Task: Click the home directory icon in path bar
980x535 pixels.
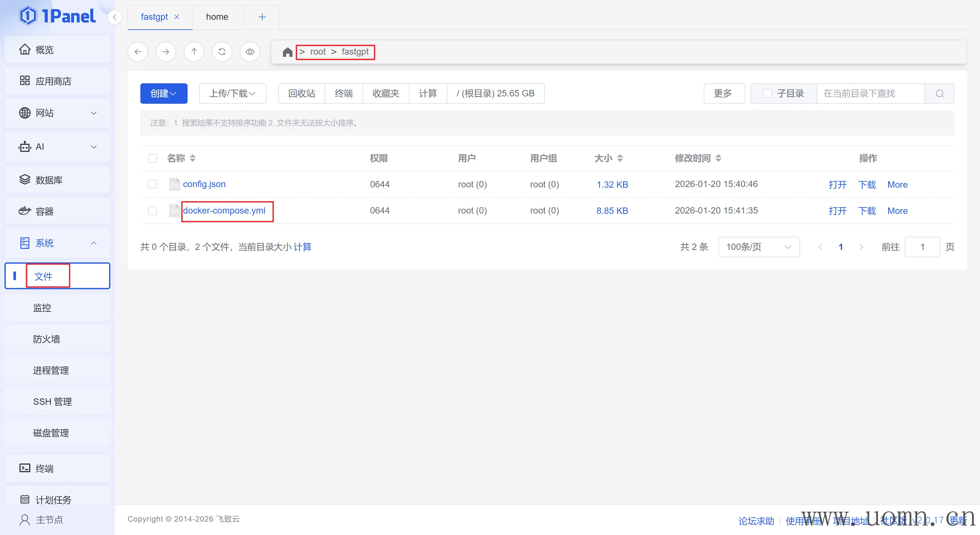Action: pos(288,52)
